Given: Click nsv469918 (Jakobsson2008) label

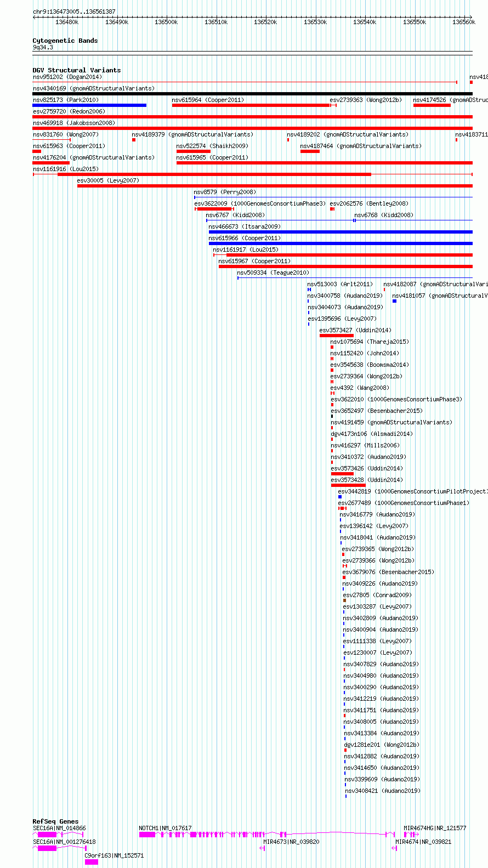Looking at the screenshot, I should pyautogui.click(x=74, y=123).
